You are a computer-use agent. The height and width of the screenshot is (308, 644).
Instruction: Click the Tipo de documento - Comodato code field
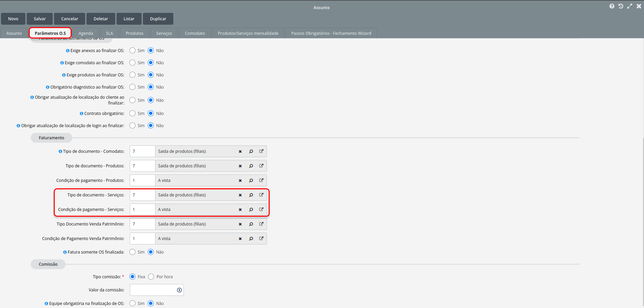(x=143, y=151)
